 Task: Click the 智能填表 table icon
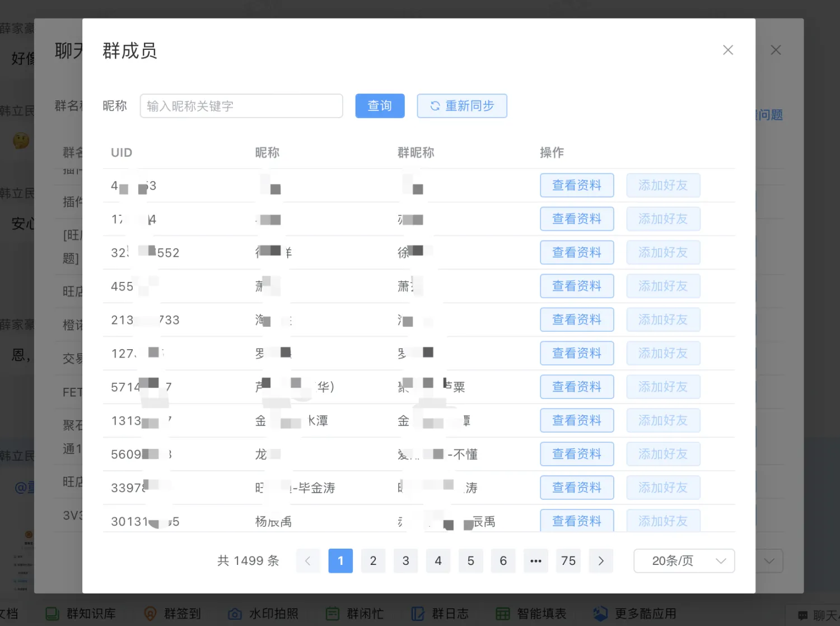point(503,614)
